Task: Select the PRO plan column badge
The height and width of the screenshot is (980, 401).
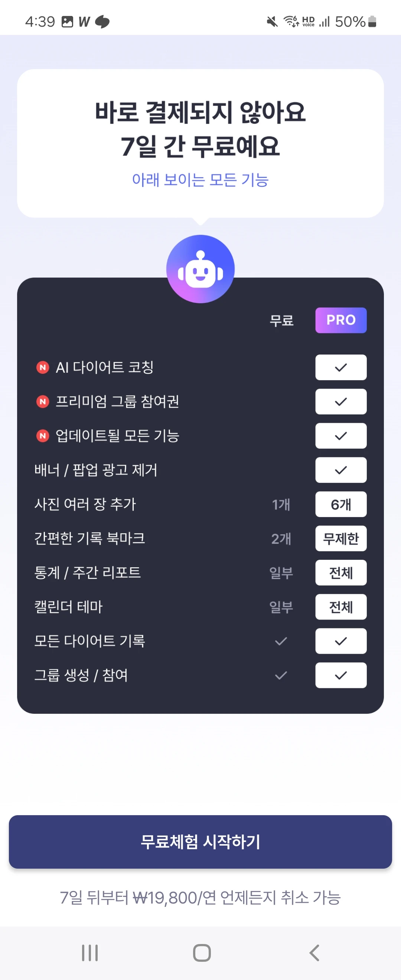Action: 341,320
